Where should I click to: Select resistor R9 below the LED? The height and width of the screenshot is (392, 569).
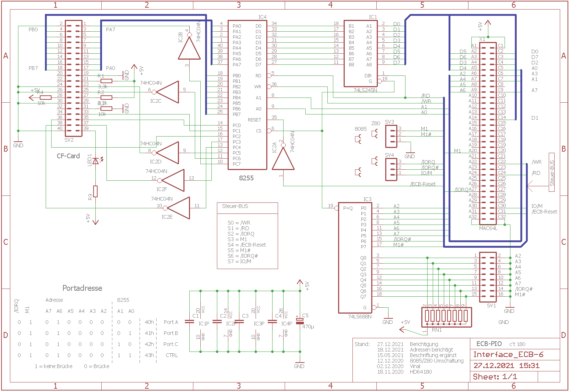[x=95, y=191]
